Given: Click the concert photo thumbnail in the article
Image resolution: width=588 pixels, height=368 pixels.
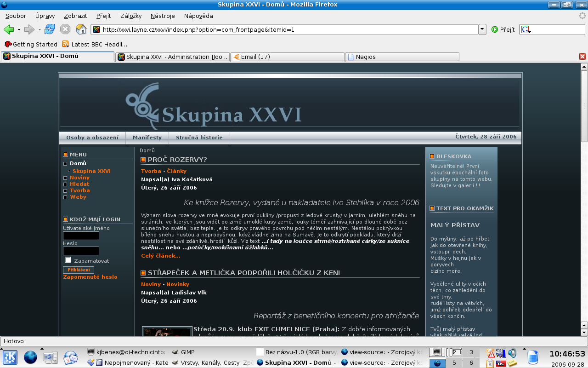Looking at the screenshot, I should pos(167,331).
